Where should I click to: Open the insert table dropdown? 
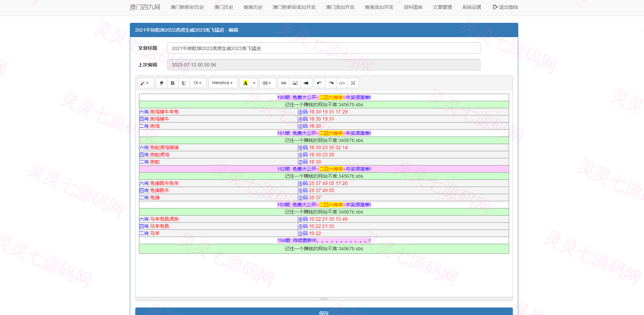click(267, 83)
